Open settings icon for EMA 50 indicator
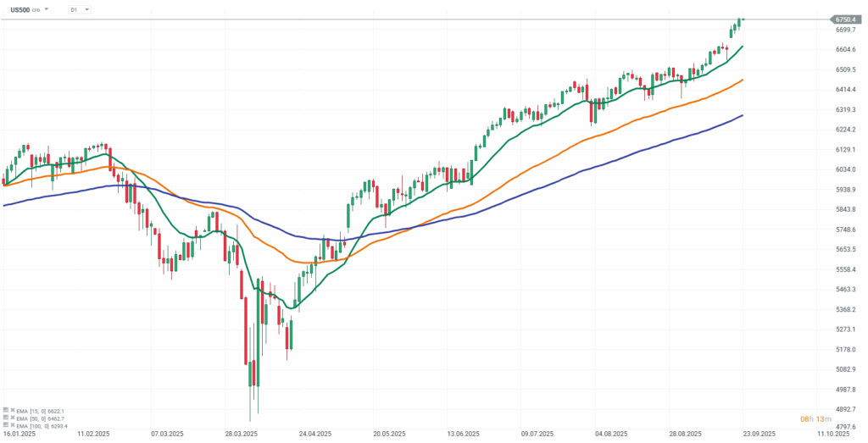The image size is (868, 443). click(x=5, y=418)
